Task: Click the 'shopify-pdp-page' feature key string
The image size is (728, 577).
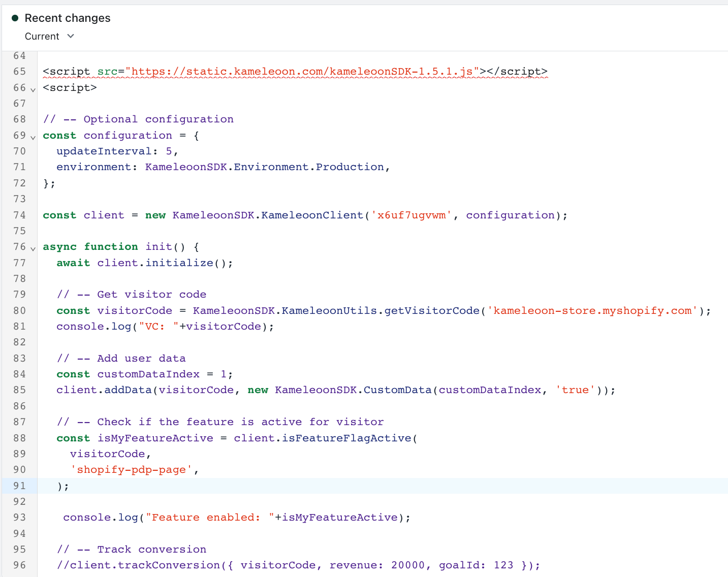Action: [131, 470]
